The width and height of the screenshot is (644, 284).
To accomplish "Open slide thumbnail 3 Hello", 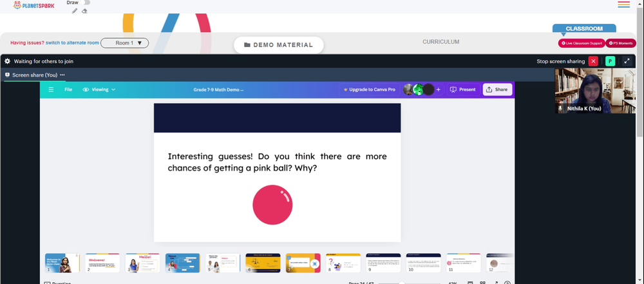I will 142,263.
